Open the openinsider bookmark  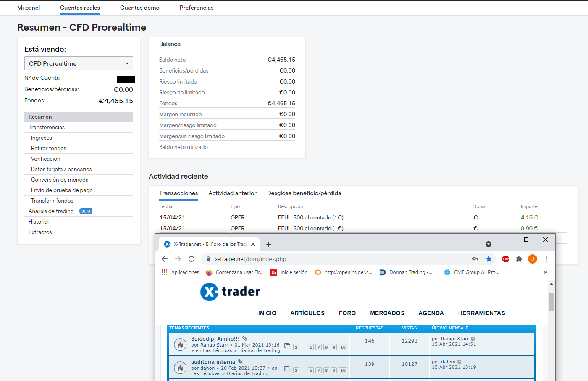coord(344,272)
